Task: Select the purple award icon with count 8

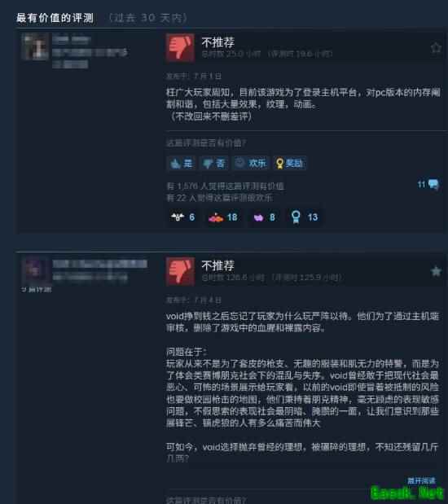Action: [x=264, y=217]
